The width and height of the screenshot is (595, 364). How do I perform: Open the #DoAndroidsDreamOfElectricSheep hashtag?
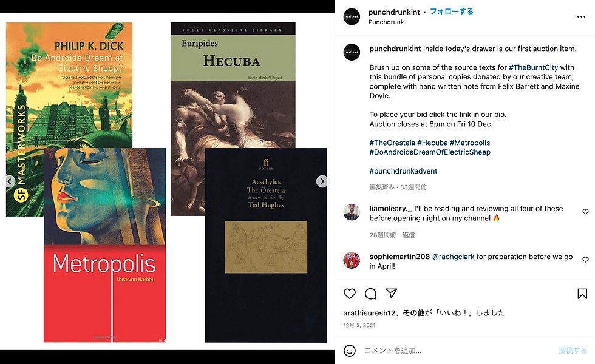coord(430,152)
